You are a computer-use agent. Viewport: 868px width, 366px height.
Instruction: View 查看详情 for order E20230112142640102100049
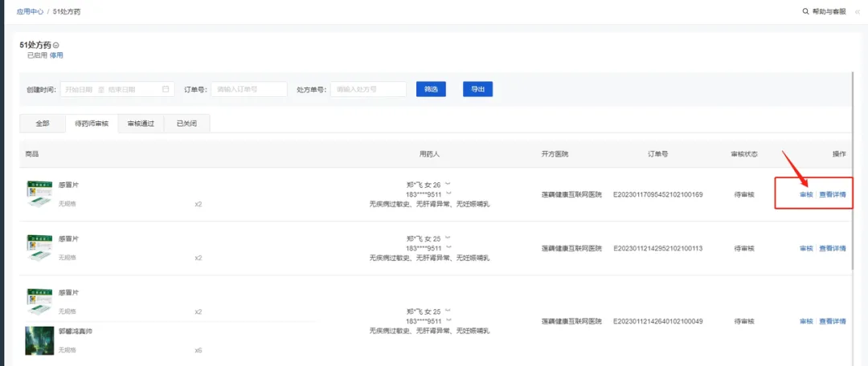click(833, 321)
